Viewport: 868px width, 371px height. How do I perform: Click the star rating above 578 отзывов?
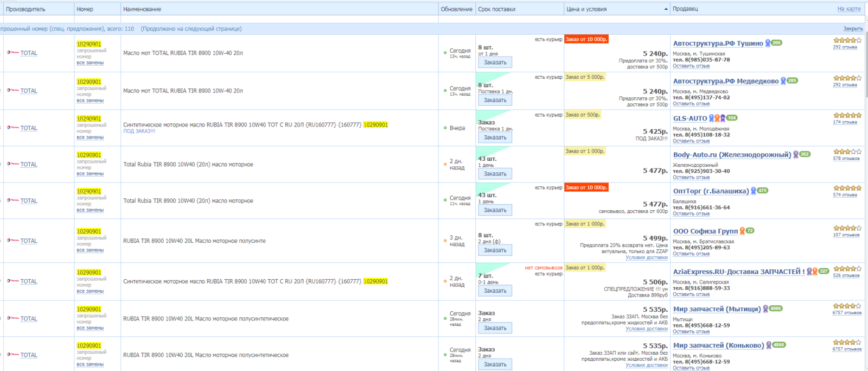[847, 152]
